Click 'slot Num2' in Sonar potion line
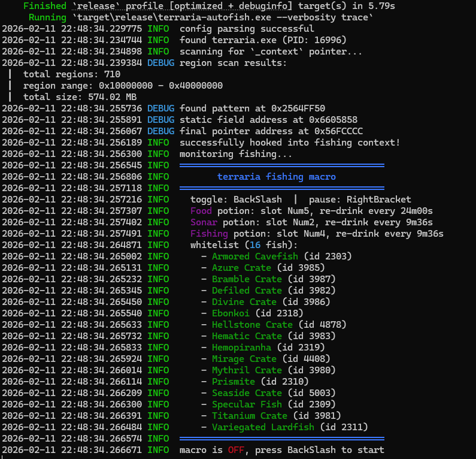Screen dimensions: 476x459 click(290, 222)
